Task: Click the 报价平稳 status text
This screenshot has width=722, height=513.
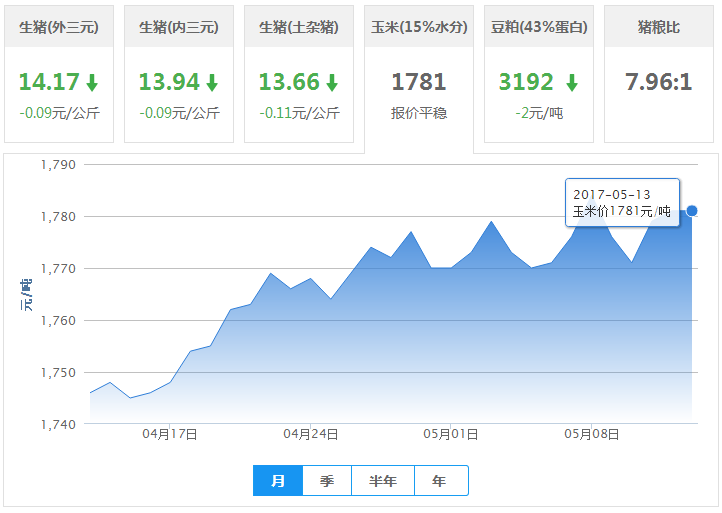Action: [x=419, y=113]
